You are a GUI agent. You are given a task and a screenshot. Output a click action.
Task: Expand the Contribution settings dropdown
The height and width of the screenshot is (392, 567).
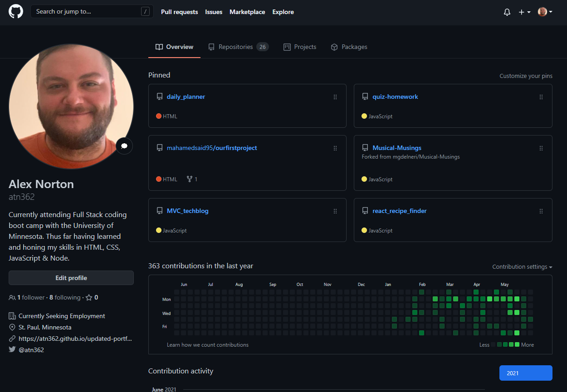coord(522,267)
